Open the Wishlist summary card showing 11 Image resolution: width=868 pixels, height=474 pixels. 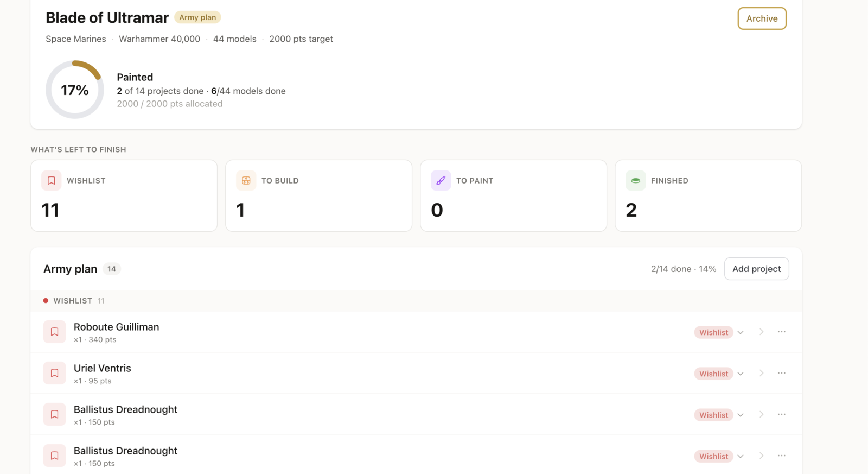pos(124,195)
